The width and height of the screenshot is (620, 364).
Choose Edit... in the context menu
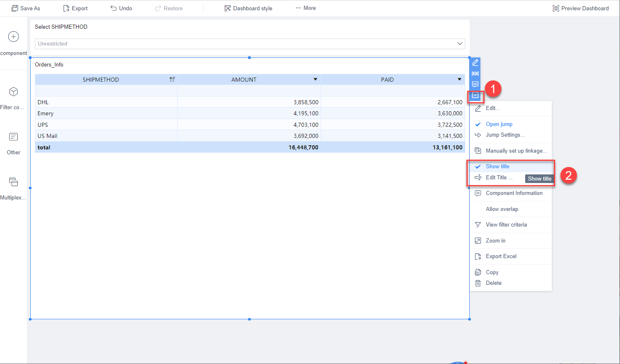point(511,108)
